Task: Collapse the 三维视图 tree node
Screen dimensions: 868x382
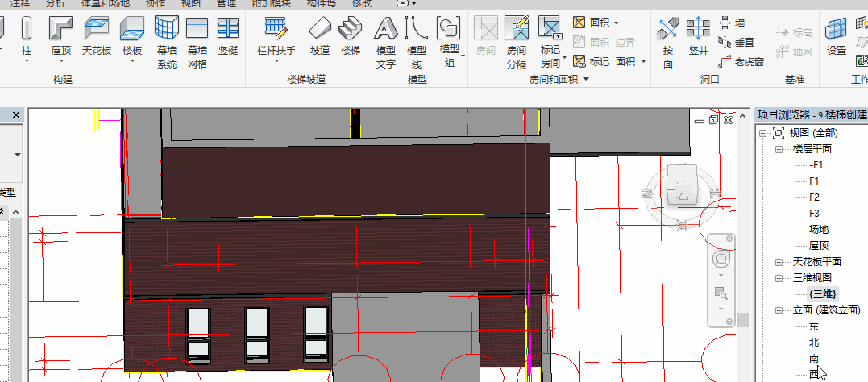Action: click(x=779, y=277)
